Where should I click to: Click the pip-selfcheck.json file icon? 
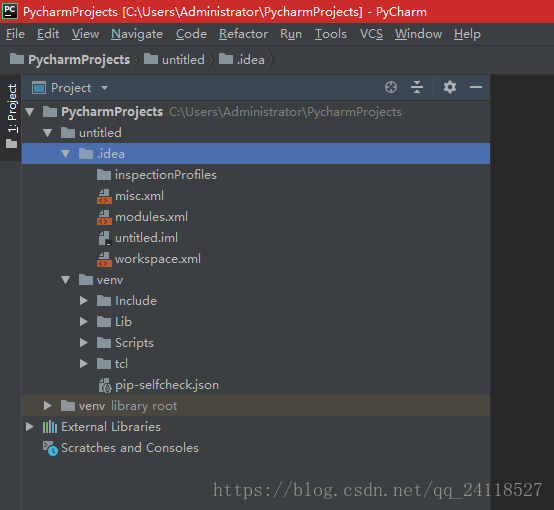coord(105,385)
